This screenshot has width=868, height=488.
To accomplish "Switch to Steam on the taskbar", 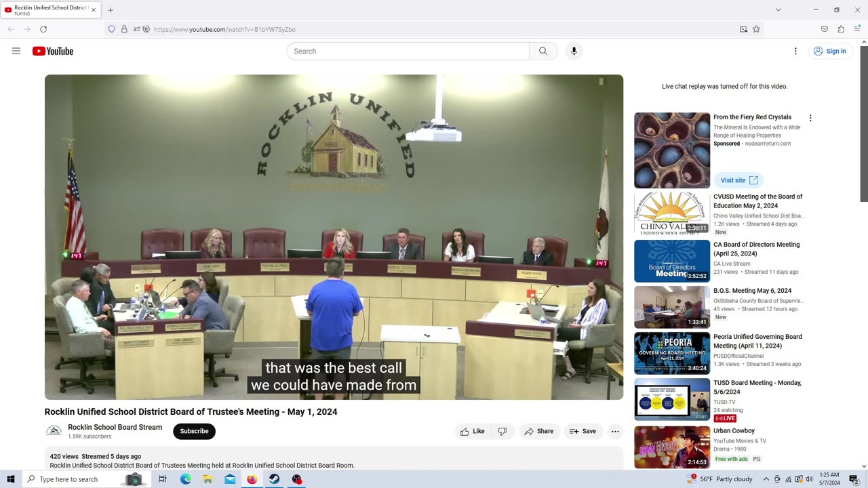I will point(274,479).
